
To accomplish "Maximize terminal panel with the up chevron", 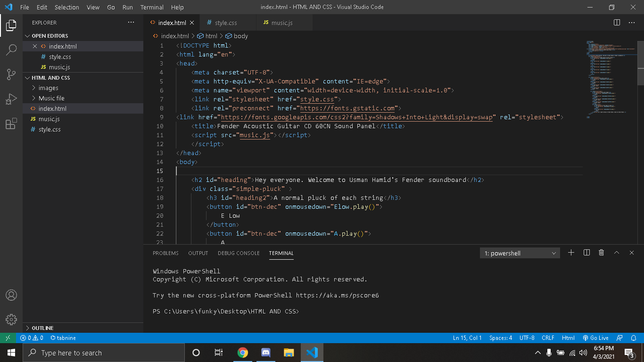I will tap(616, 253).
